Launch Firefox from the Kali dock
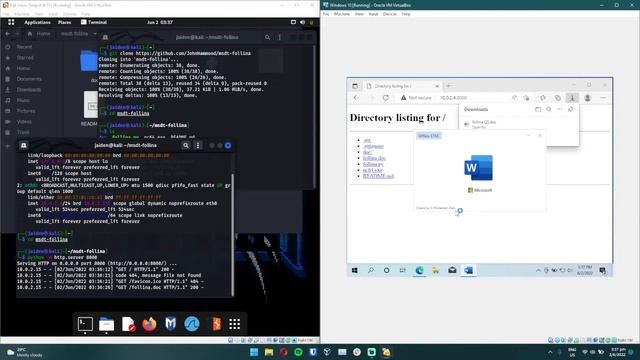640x360 pixels. coord(149,324)
